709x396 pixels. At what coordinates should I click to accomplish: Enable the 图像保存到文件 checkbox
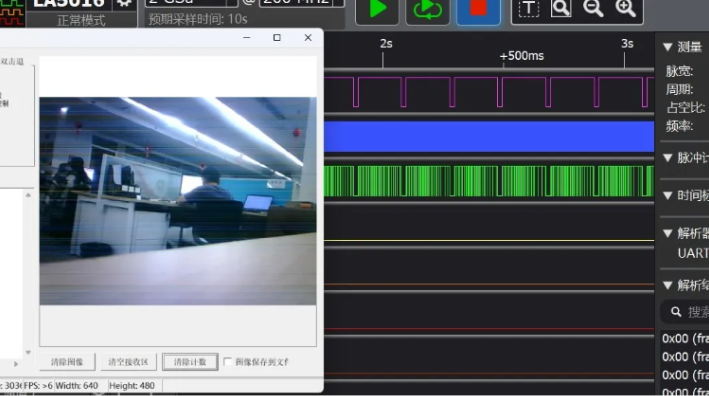point(227,362)
